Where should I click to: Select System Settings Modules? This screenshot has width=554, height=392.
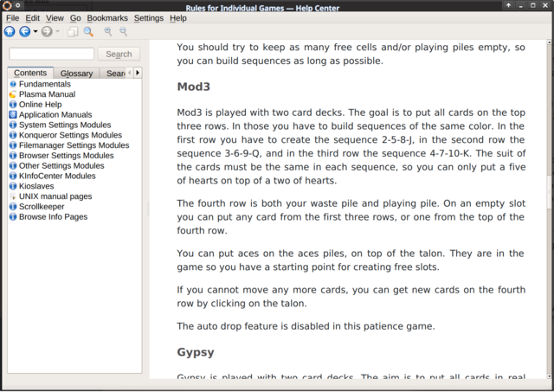(65, 125)
